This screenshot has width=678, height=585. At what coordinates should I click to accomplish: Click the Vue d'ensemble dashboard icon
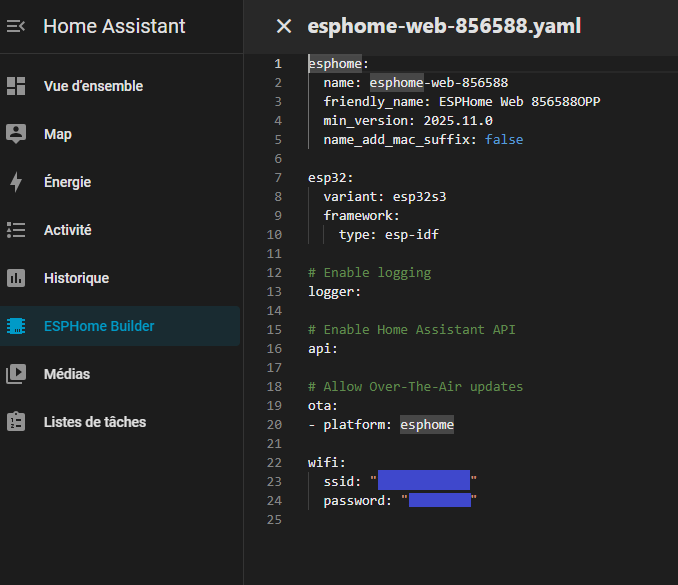[16, 86]
